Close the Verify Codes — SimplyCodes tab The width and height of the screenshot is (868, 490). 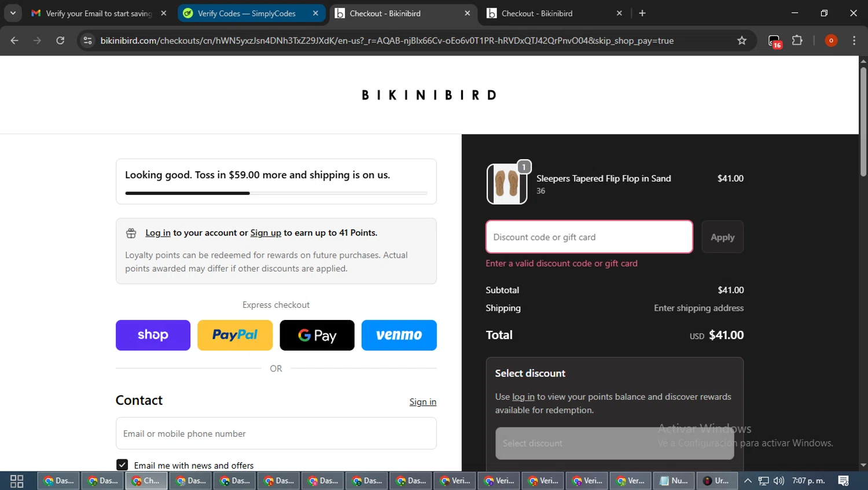coord(315,13)
